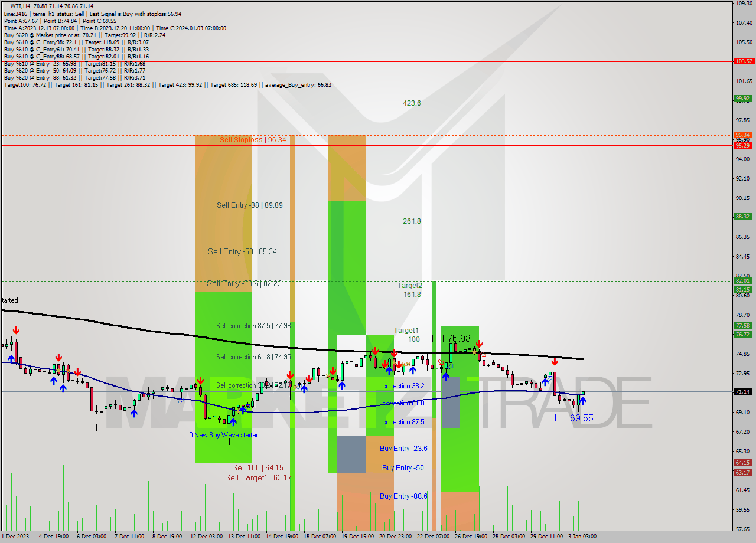Screen dimensions: 756x543
Task: Select the '7 Dec 11:00' time axis label
Action: click(x=131, y=537)
